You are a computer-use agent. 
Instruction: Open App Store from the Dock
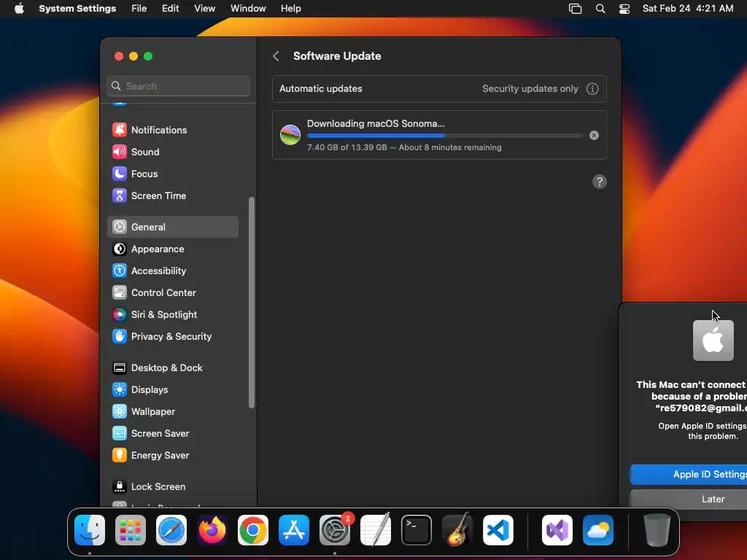point(294,530)
